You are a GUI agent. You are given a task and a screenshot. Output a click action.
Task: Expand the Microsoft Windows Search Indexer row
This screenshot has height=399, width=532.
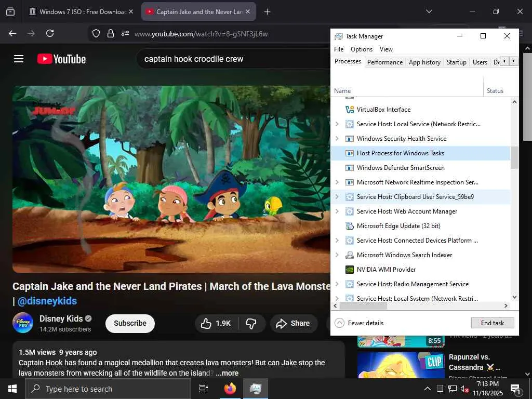pos(337,255)
